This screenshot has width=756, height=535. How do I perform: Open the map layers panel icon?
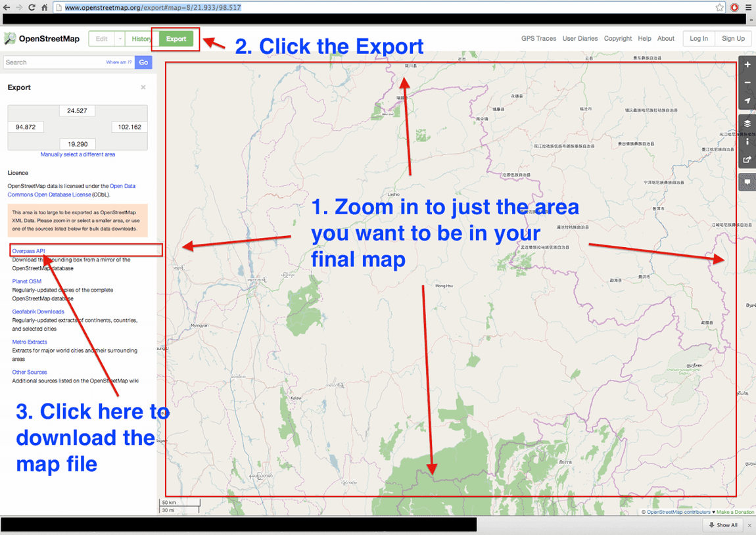click(747, 124)
